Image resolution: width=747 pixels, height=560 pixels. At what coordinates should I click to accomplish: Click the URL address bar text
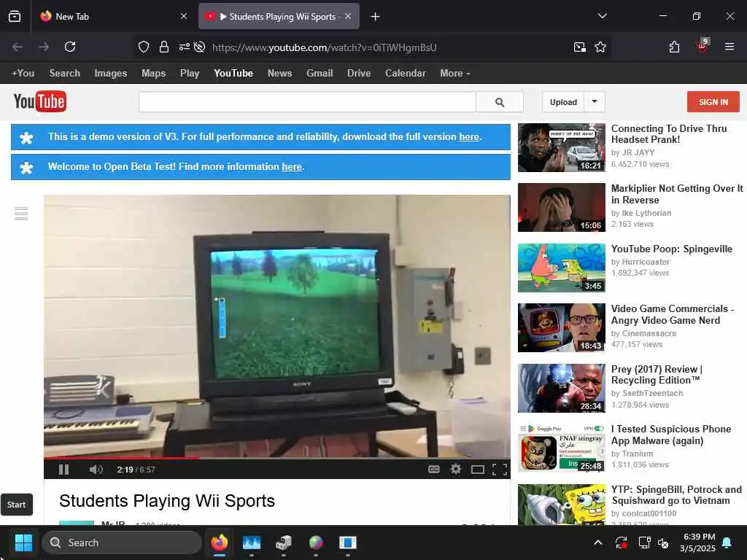tap(325, 47)
